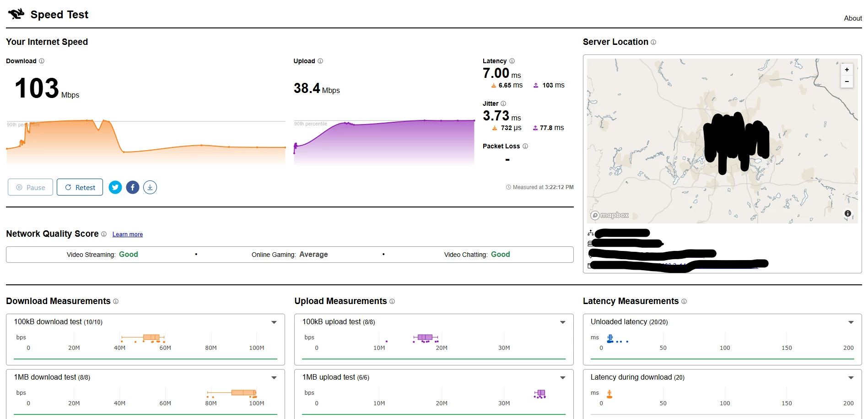Viewport: 868px width, 419px height.
Task: Click the Packet Loss info icon
Action: (525, 146)
